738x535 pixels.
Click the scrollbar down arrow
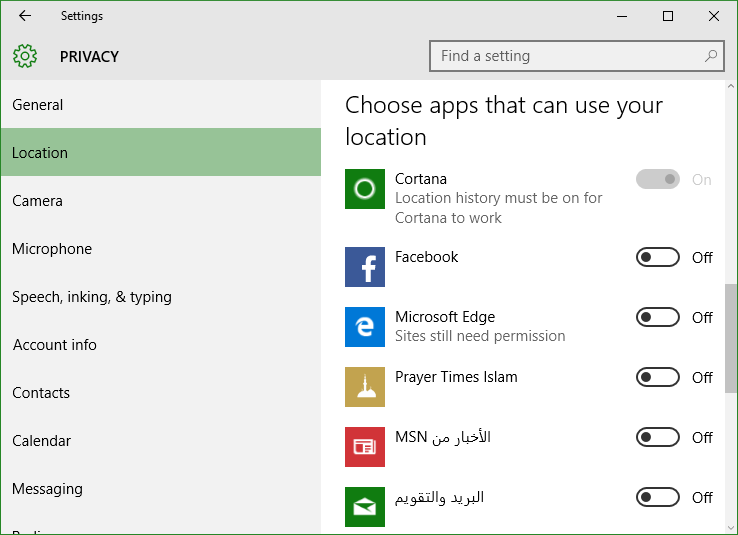pos(731,528)
